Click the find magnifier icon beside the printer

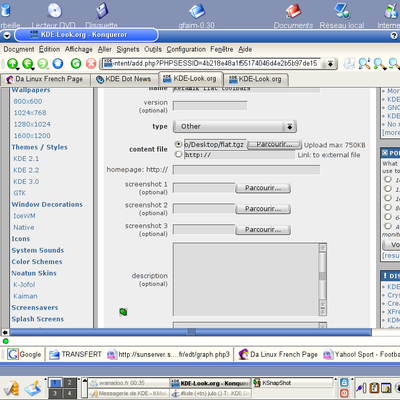coord(364,63)
